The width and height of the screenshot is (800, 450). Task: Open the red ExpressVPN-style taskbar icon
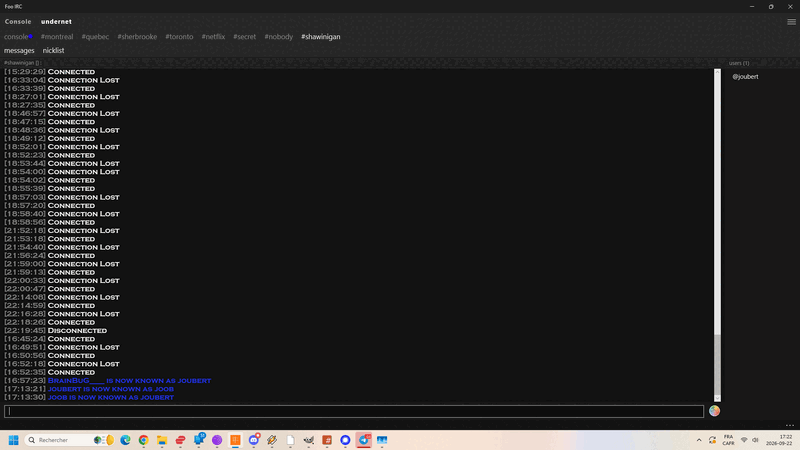[180, 440]
